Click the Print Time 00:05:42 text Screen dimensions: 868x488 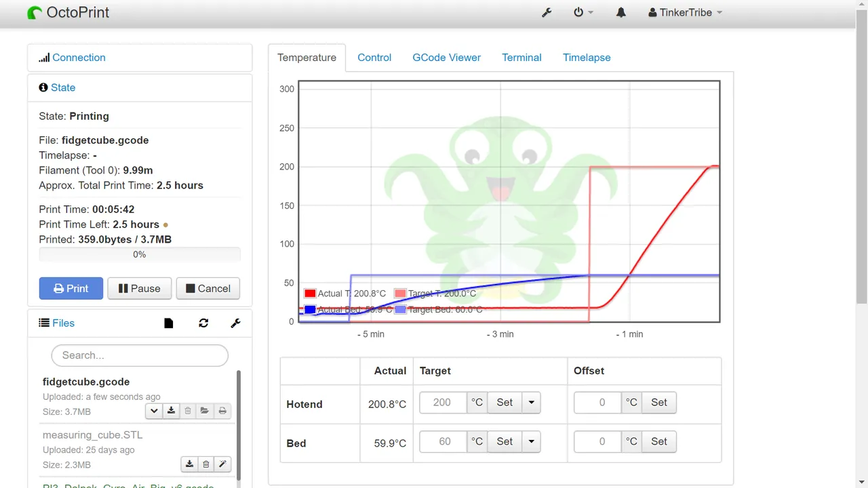point(86,209)
